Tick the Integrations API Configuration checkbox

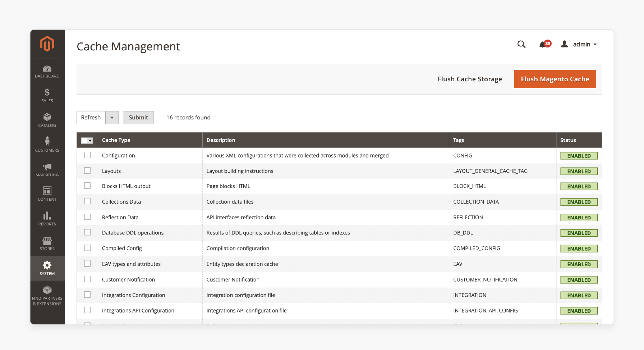click(x=87, y=310)
